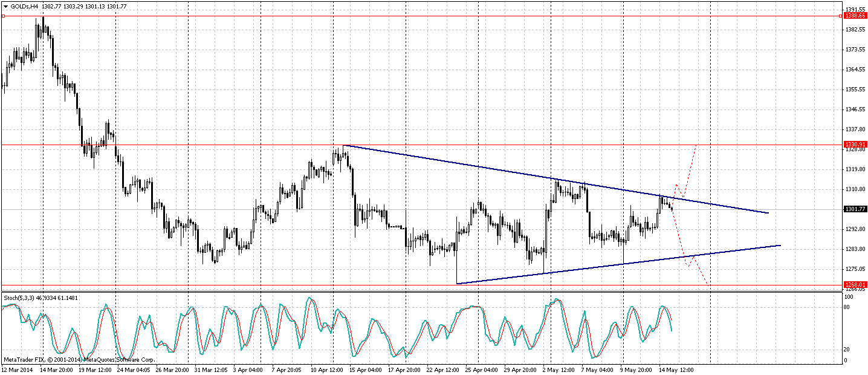Select the red 1388.66 price tag
The height and width of the screenshot is (375, 868).
pyautogui.click(x=855, y=16)
